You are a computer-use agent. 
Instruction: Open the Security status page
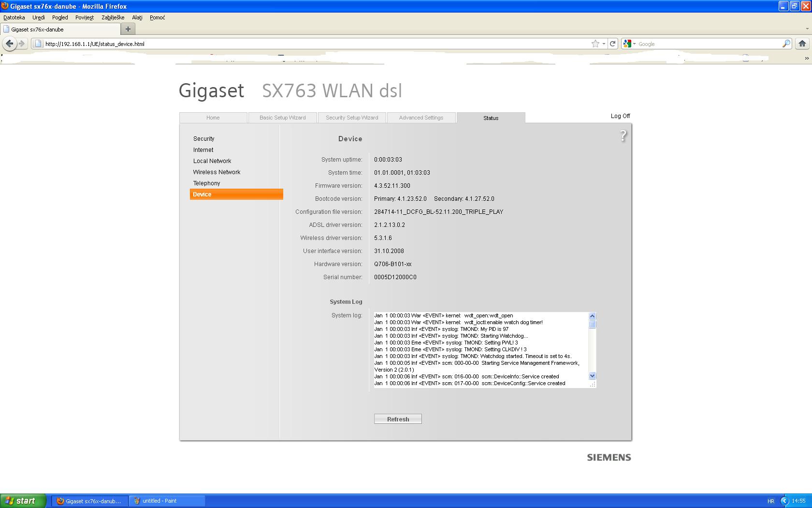(x=204, y=139)
